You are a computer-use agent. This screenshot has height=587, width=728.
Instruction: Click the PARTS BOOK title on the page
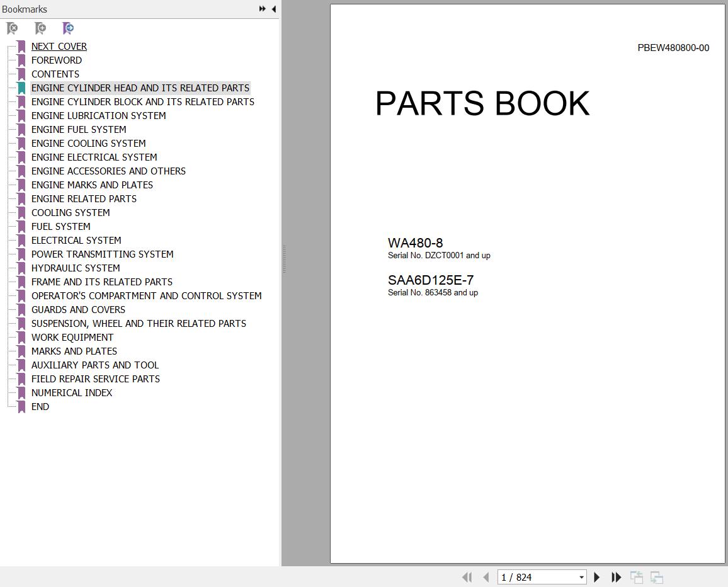click(482, 103)
